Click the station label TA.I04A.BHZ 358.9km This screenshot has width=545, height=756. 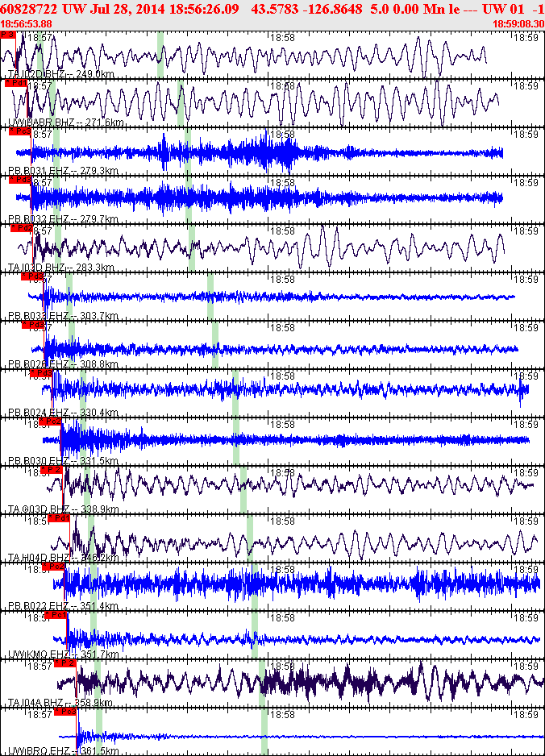60,703
